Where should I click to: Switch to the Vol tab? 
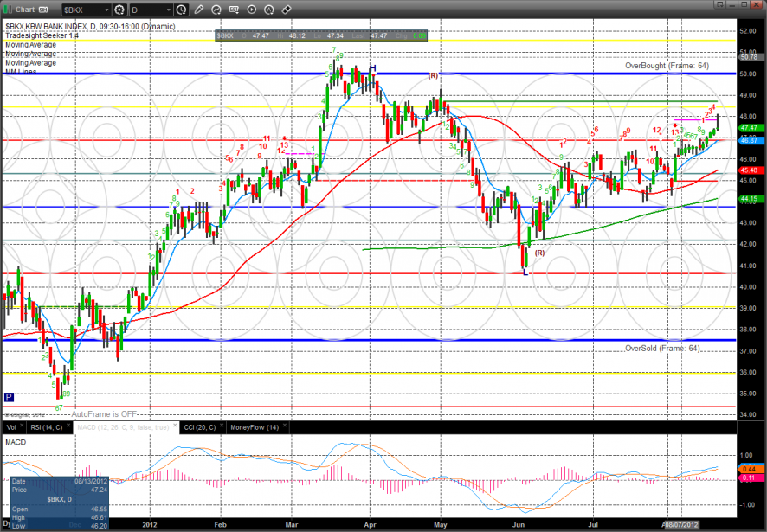[x=11, y=427]
